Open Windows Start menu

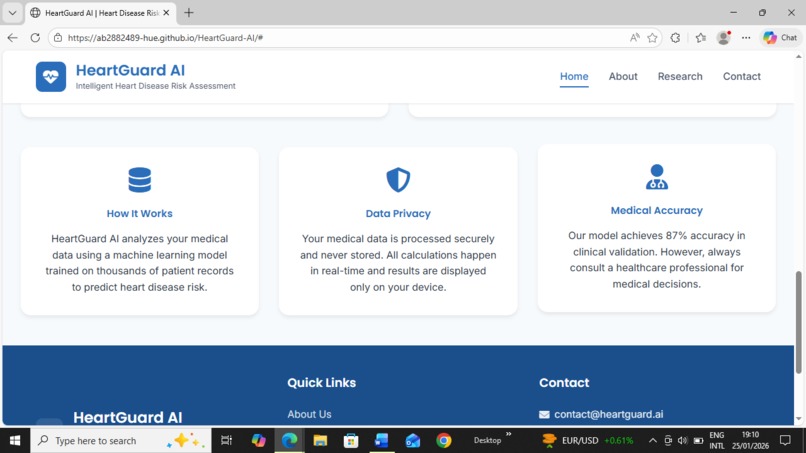coord(15,441)
